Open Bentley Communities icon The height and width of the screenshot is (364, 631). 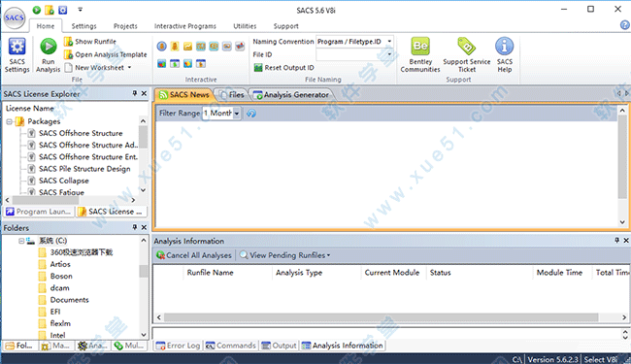coord(420,46)
